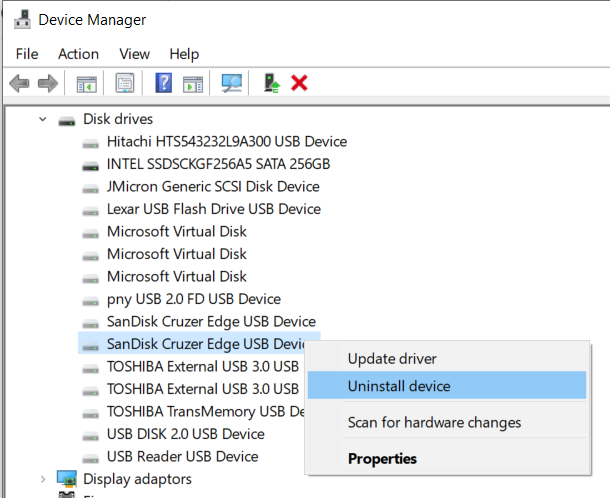Click the Disk drives category icon
This screenshot has width=610, height=498.
(x=67, y=121)
